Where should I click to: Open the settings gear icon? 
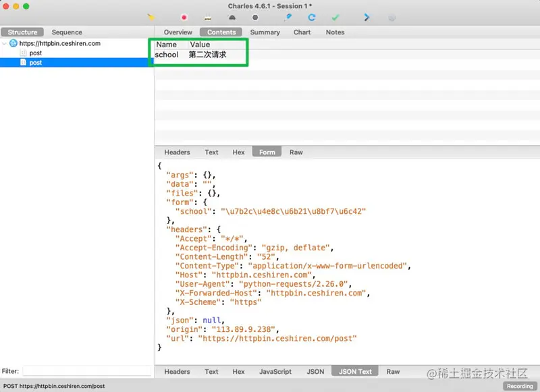click(x=391, y=18)
